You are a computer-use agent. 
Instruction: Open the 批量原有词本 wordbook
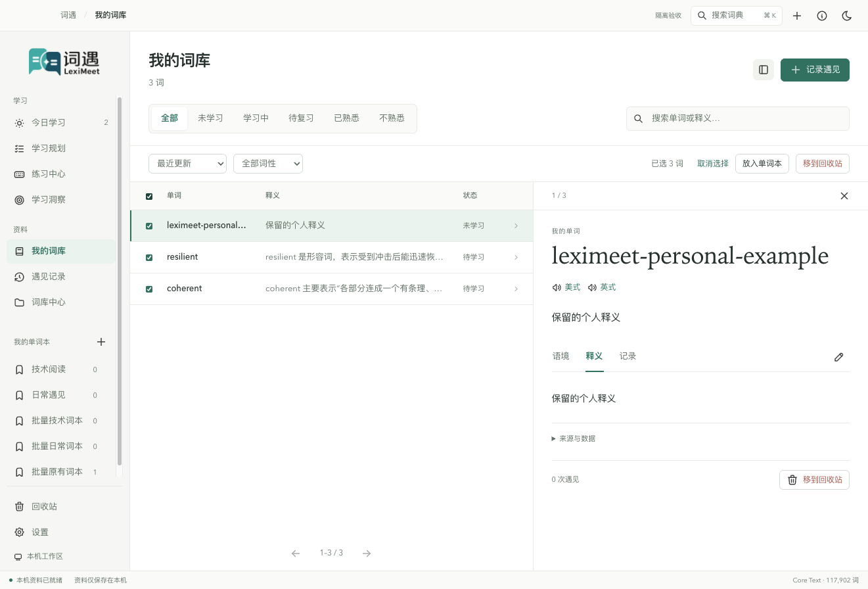pyautogui.click(x=56, y=472)
